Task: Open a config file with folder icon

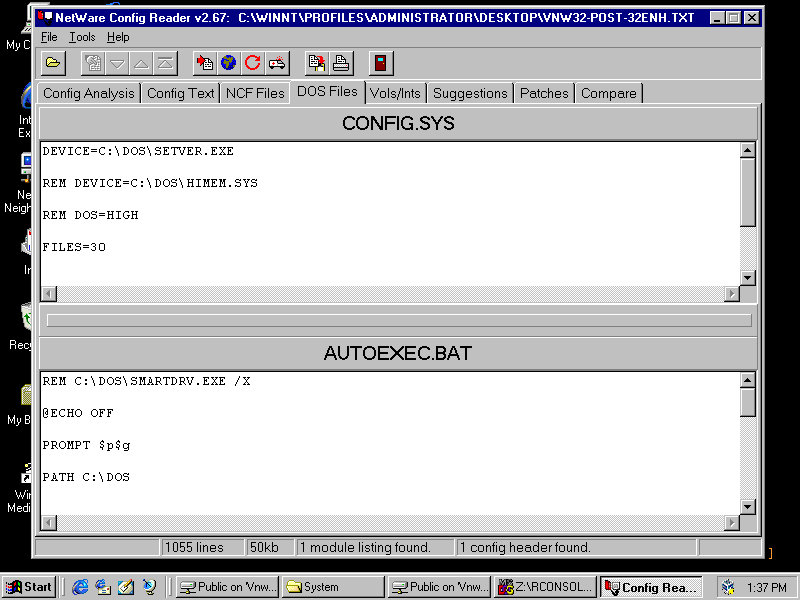Action: tap(53, 63)
